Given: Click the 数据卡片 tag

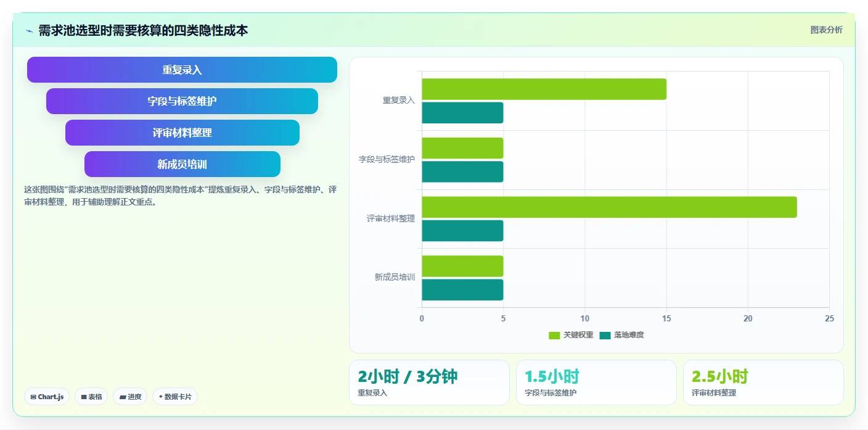Looking at the screenshot, I should point(175,397).
